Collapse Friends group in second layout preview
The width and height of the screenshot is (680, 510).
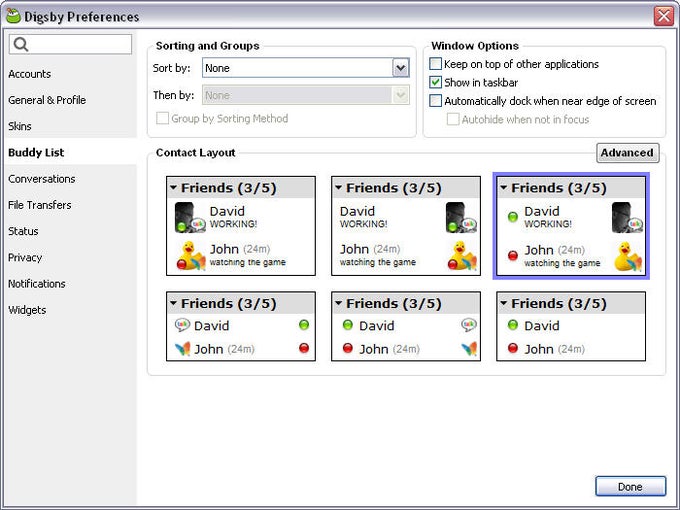point(339,188)
